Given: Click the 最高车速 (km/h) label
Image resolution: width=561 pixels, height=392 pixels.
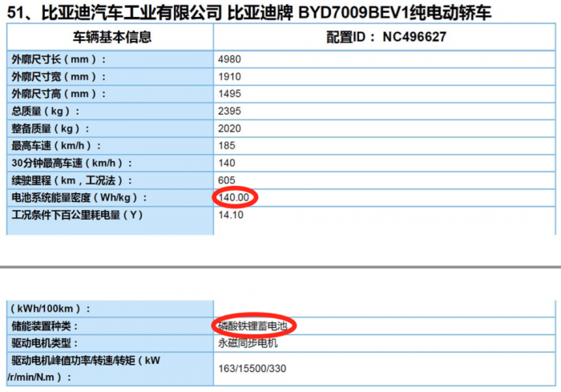Looking at the screenshot, I should [x=57, y=146].
